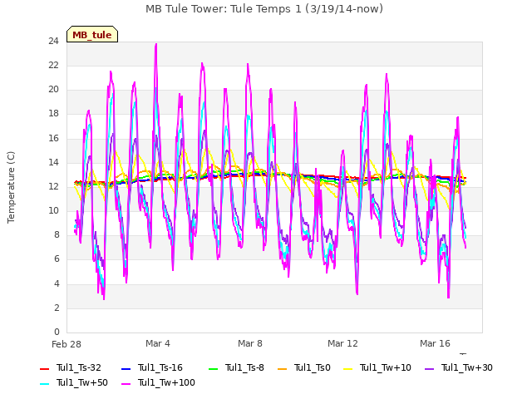The image size is (532, 399).
Task: Click the 14 y-axis tick label
Action: 53,162
